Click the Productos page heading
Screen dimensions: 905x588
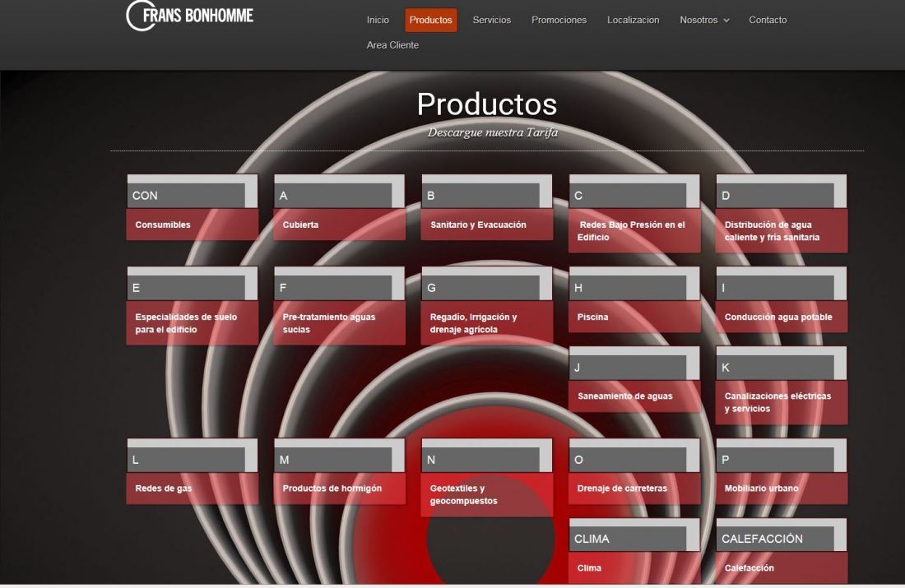pyautogui.click(x=487, y=104)
